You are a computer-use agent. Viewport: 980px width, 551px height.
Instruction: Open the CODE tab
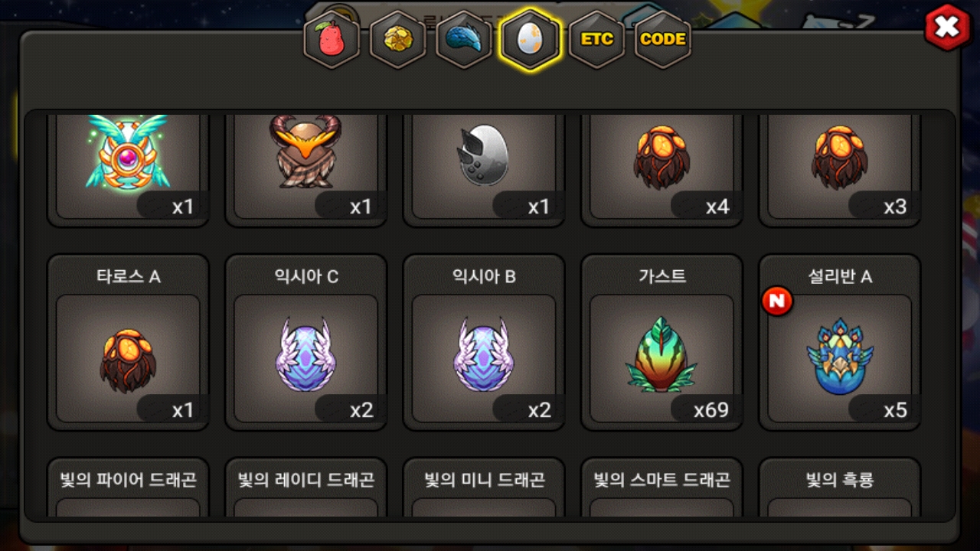[x=663, y=39]
